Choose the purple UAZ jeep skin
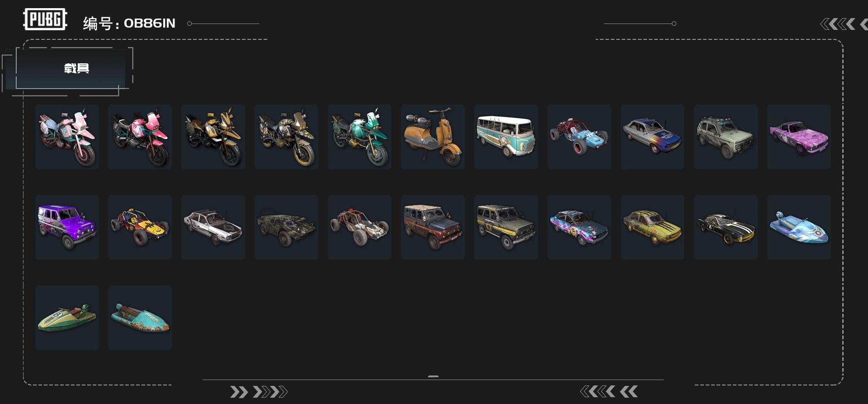The image size is (868, 404). point(67,227)
